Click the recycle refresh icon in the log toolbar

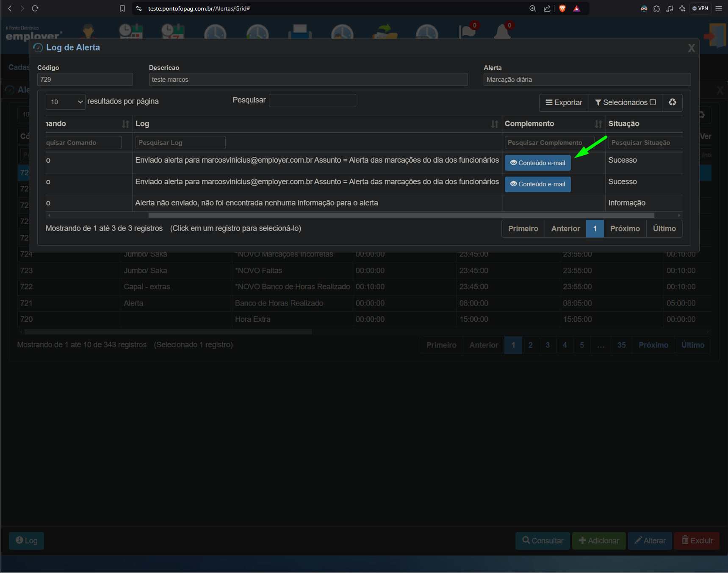(x=672, y=102)
